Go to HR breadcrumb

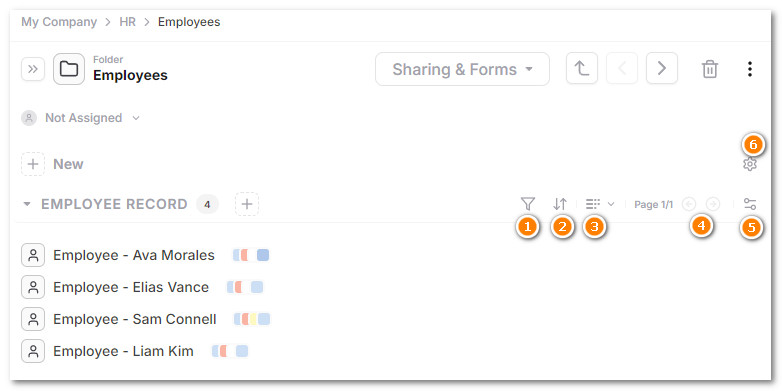pos(128,22)
